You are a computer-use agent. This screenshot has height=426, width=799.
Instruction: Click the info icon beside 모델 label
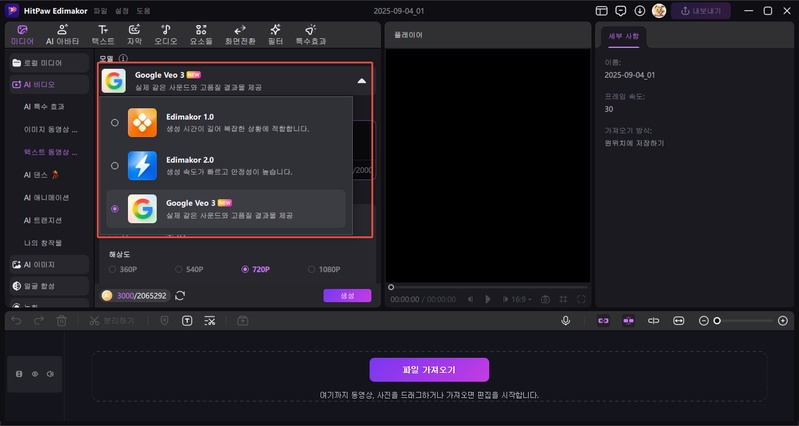(123, 59)
